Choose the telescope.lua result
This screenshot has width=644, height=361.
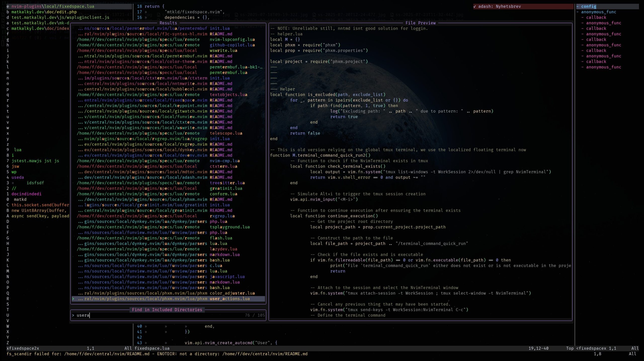[168, 133]
